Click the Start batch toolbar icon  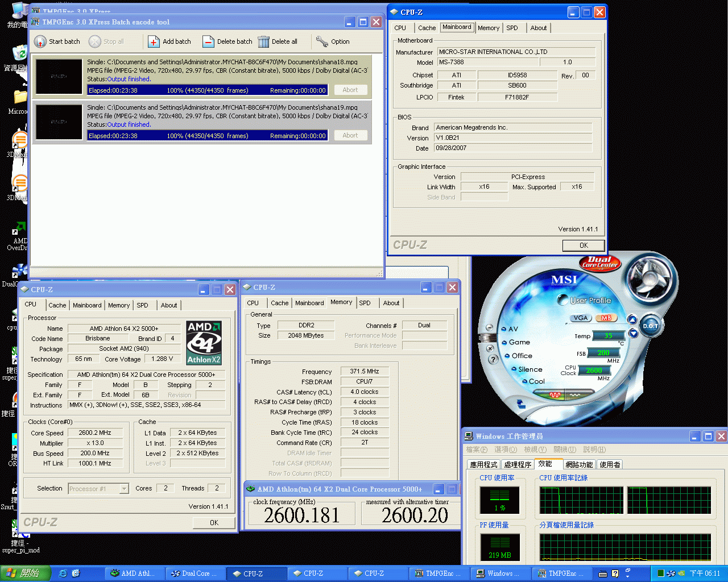click(x=40, y=41)
